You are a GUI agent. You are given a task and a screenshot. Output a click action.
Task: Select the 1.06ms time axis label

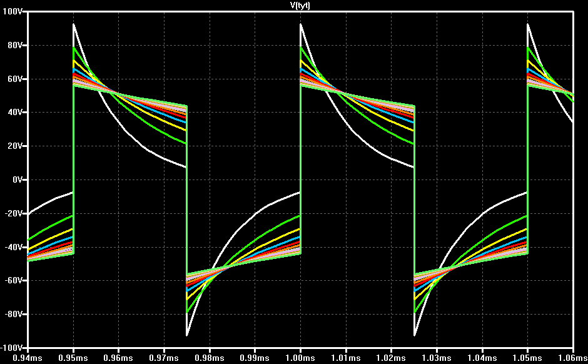(572, 358)
